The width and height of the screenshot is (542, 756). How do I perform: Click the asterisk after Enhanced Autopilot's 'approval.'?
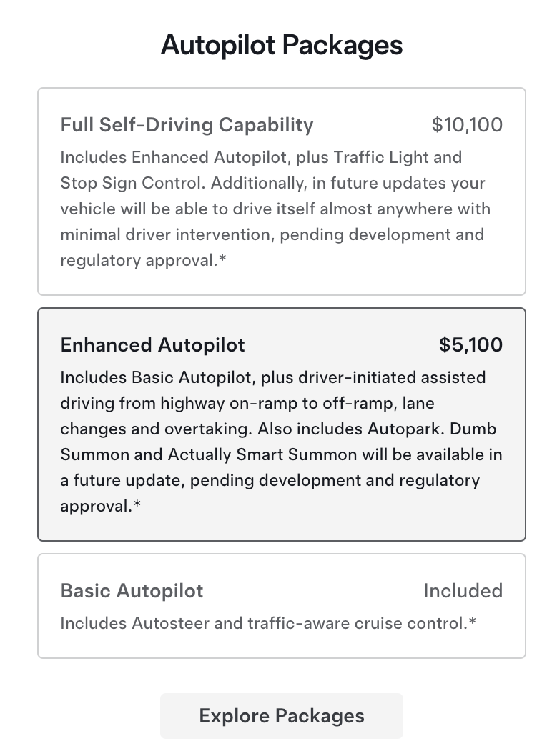137,506
